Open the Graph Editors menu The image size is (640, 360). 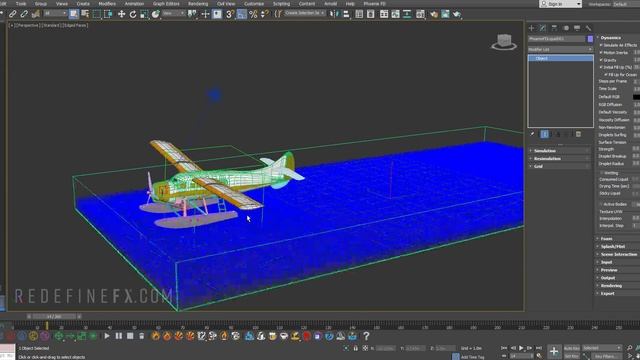point(166,4)
